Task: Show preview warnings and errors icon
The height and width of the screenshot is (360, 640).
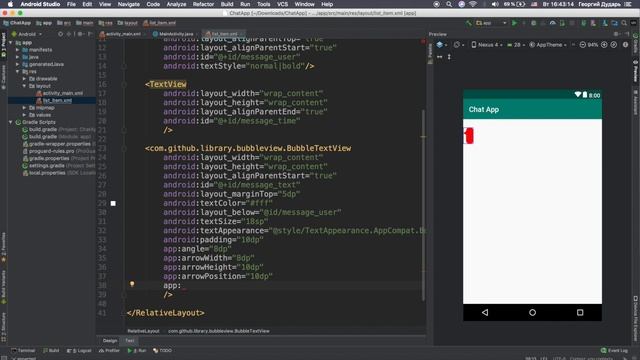Action: click(x=625, y=45)
